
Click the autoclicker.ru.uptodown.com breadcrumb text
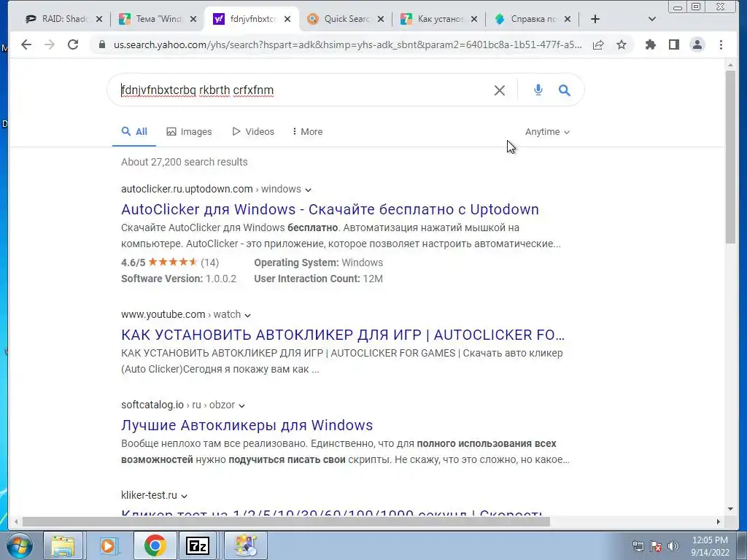[187, 189]
